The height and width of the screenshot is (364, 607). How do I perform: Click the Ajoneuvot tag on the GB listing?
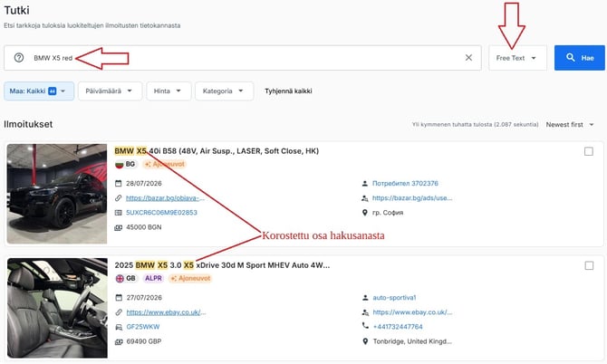point(190,278)
